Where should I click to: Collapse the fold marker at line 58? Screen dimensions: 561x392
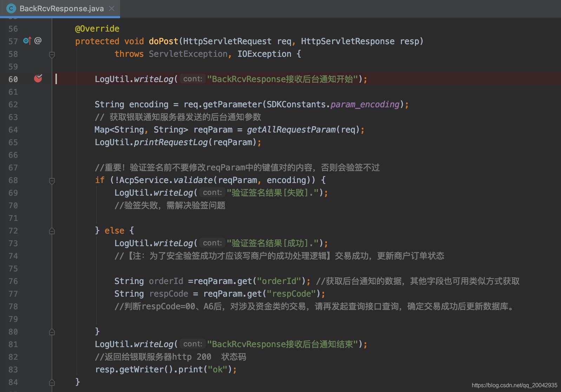pos(52,54)
